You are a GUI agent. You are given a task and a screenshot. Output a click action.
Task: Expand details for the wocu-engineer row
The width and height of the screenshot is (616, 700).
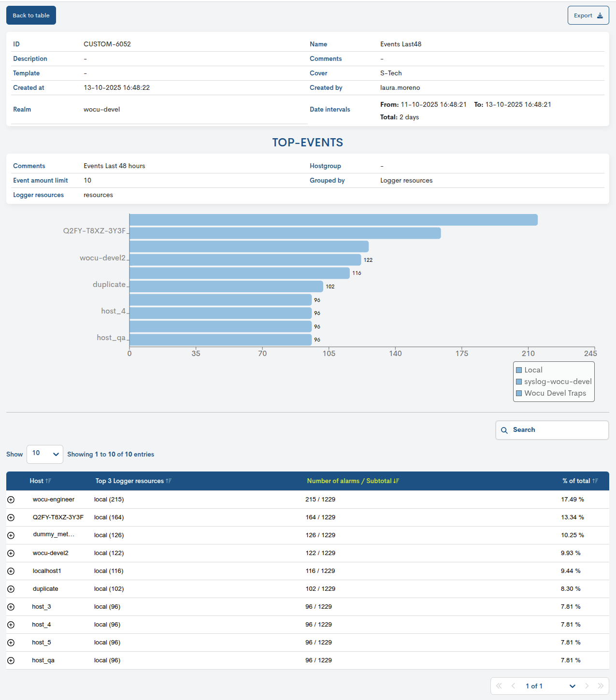coord(11,500)
